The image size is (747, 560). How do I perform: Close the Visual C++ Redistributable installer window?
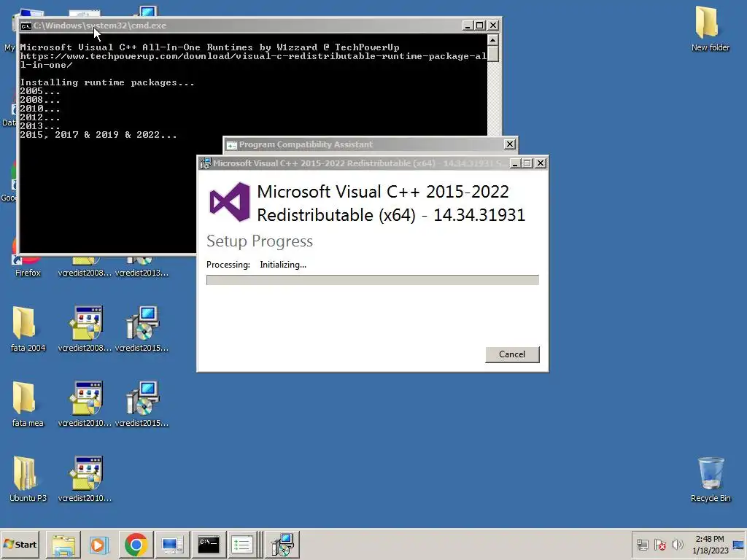coord(541,163)
